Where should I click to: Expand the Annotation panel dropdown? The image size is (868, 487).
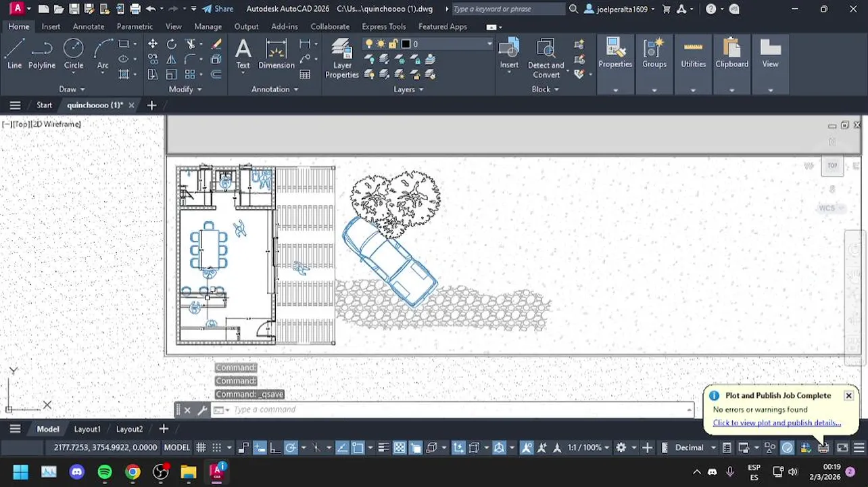(275, 89)
